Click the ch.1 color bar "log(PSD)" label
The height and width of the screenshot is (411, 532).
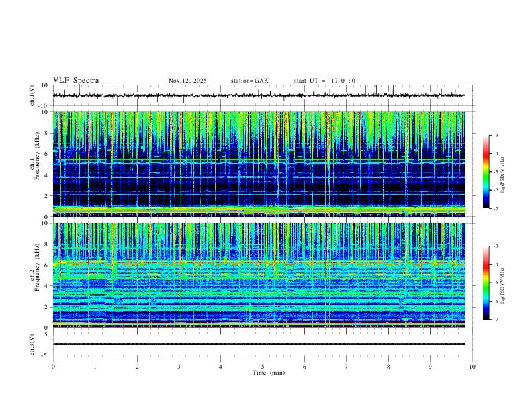503,175
